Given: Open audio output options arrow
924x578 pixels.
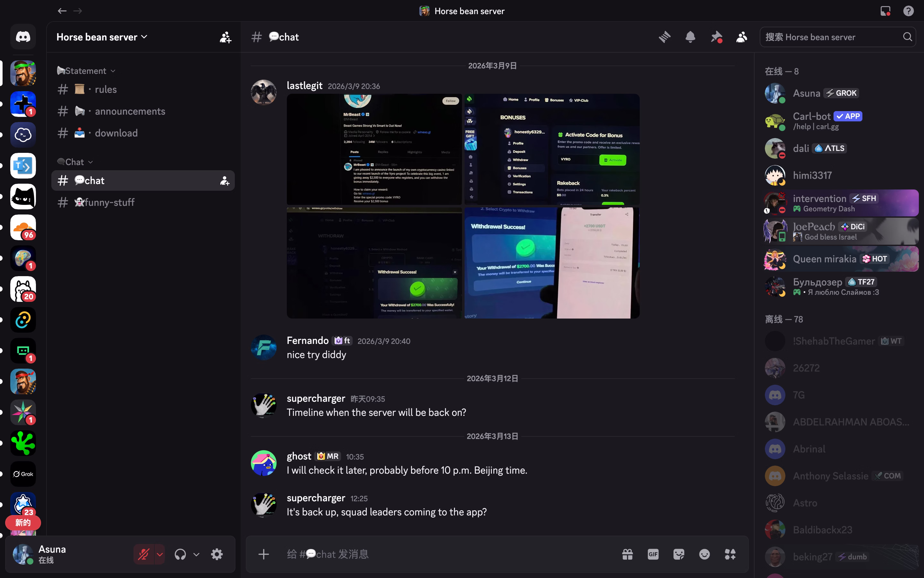Looking at the screenshot, I should pos(196,554).
